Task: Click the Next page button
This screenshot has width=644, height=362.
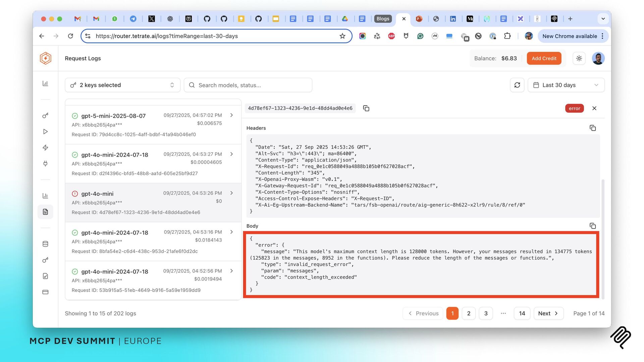Action: [548, 313]
